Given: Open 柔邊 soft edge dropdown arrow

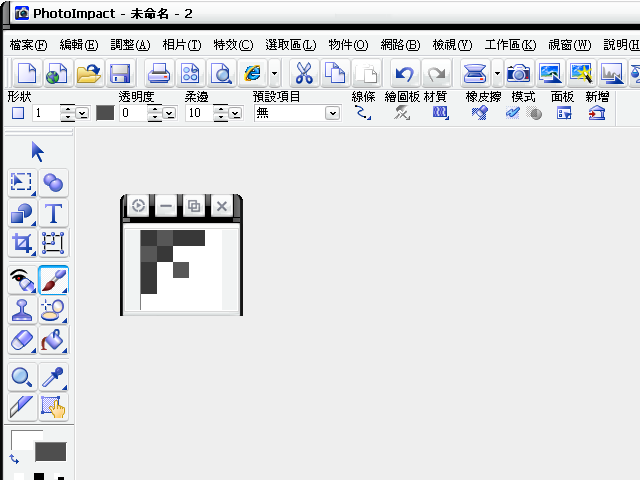Looking at the screenshot, I should click(236, 113).
